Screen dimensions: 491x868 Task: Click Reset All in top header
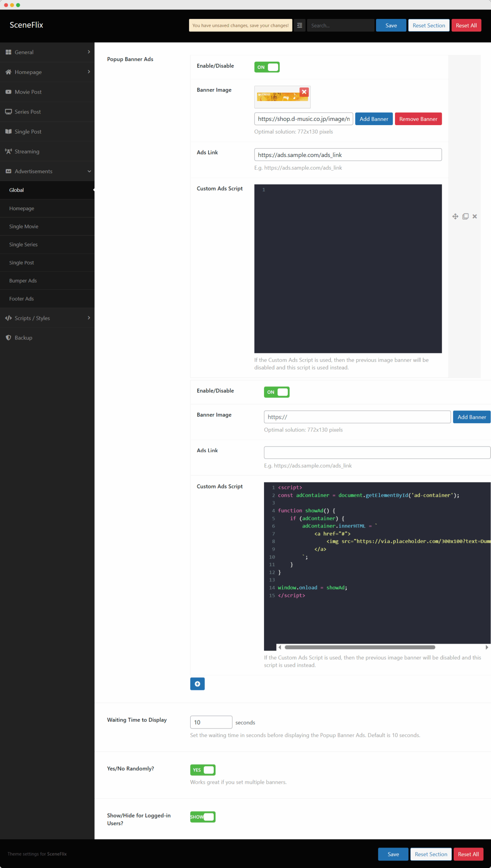(466, 25)
